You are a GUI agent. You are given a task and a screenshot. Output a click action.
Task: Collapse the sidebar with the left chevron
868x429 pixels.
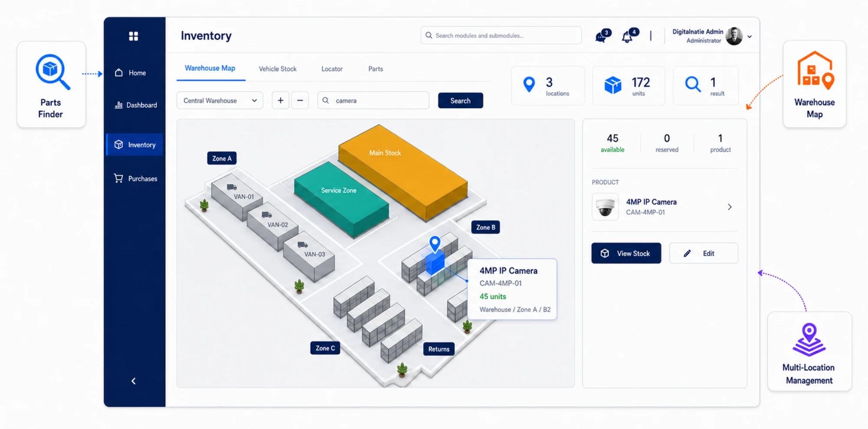coord(133,381)
